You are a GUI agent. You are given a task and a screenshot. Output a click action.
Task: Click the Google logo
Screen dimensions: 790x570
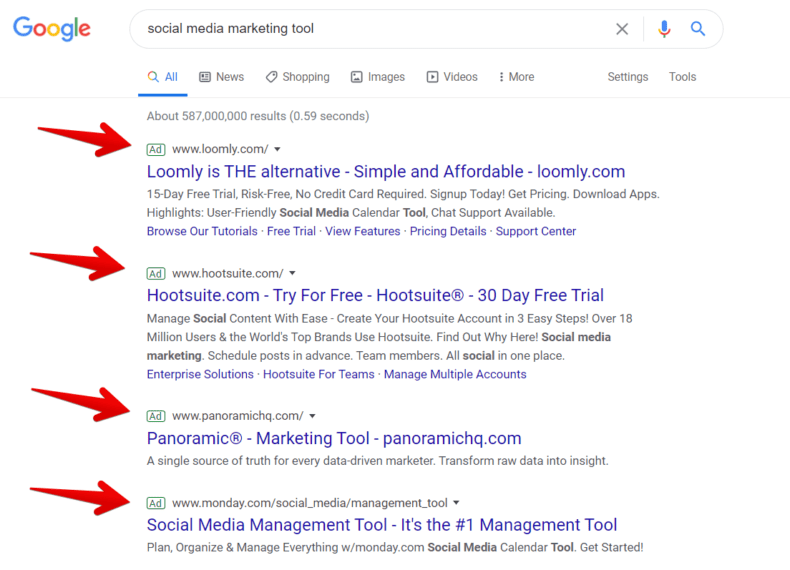point(52,28)
